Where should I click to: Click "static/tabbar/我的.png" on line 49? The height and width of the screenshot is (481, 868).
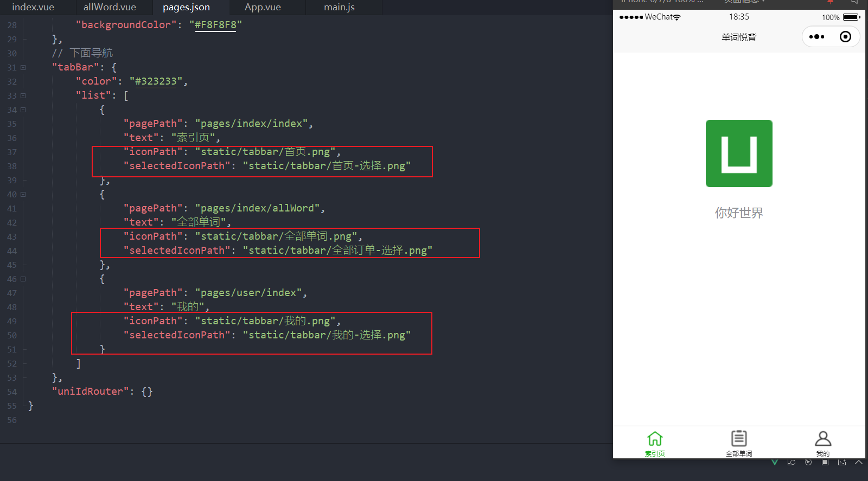[265, 321]
